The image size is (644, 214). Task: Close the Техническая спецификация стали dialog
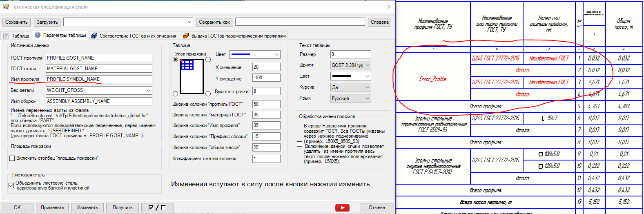click(389, 7)
